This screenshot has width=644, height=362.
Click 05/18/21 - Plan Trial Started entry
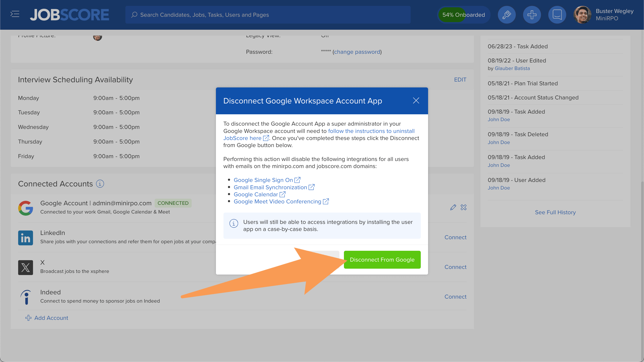(x=523, y=83)
